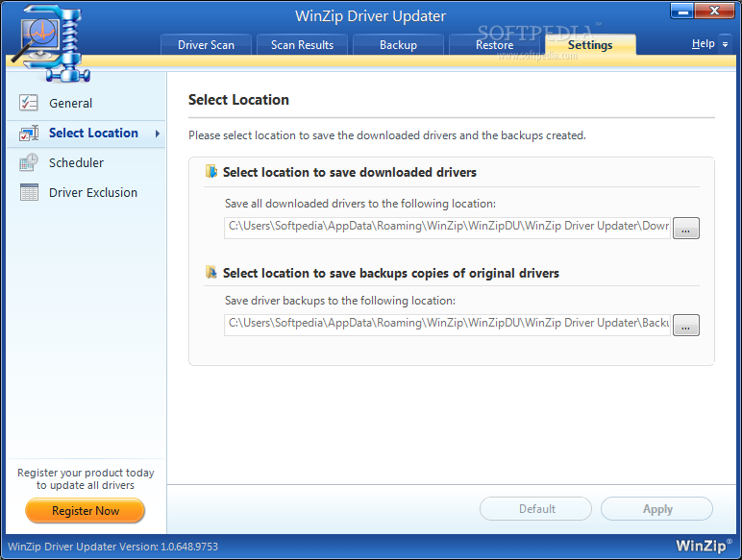Switch to the Driver Scan tab
Image resolution: width=742 pixels, height=560 pixels.
tap(206, 45)
